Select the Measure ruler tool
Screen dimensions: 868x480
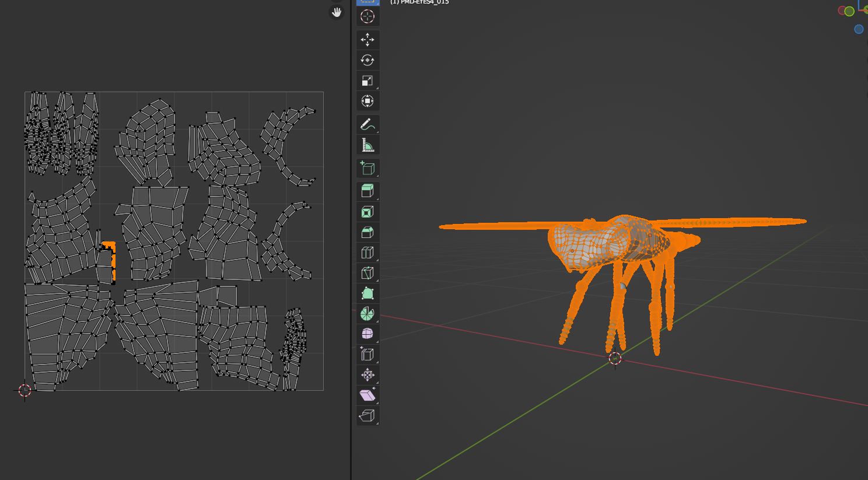click(x=367, y=145)
